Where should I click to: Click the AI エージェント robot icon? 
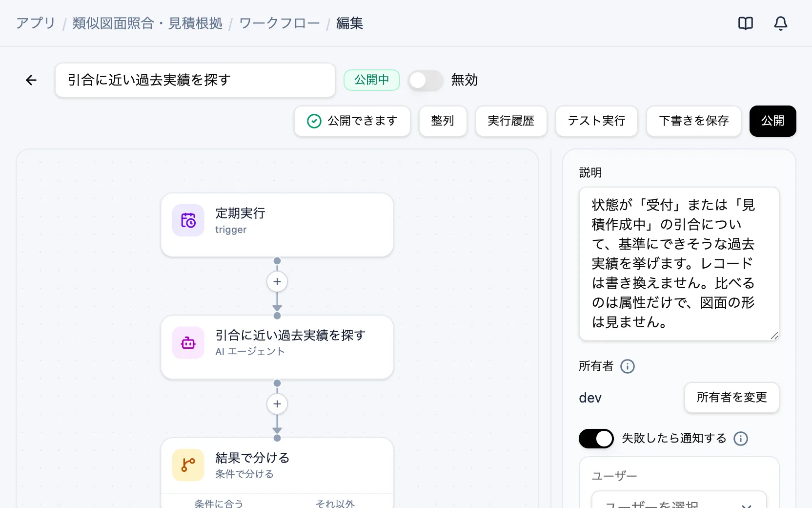pyautogui.click(x=188, y=343)
